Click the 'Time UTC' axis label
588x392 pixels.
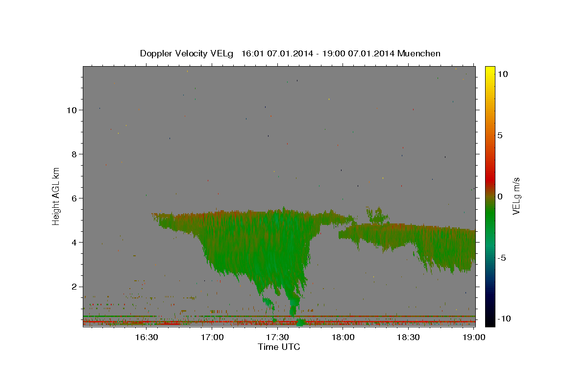279,347
